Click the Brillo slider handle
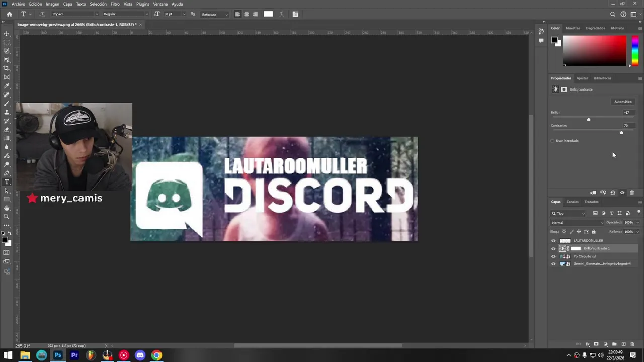This screenshot has height=362, width=644. pos(589,119)
